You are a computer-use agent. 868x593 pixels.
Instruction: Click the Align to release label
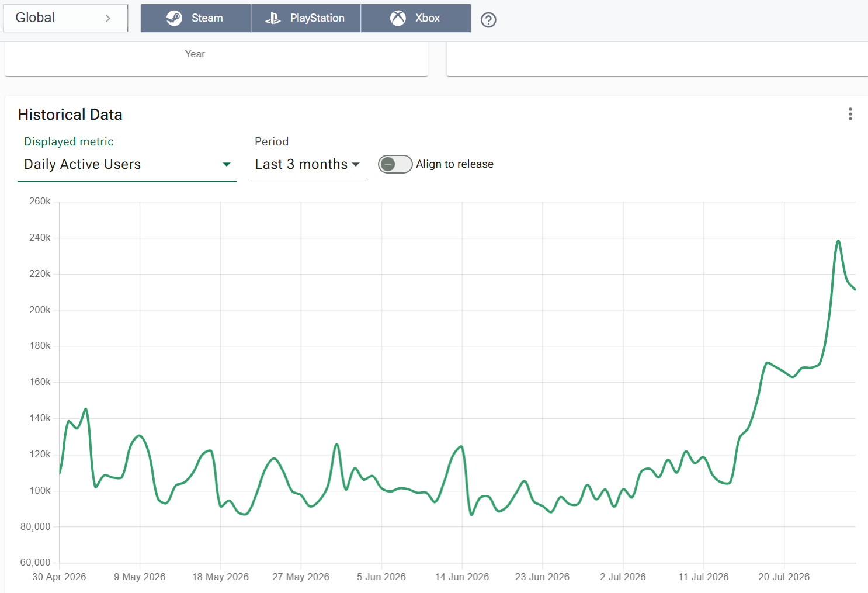point(454,164)
